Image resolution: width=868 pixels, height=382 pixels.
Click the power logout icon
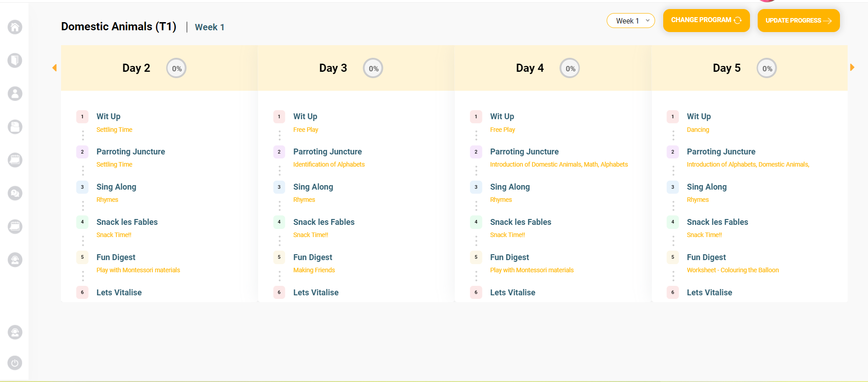[x=15, y=363]
